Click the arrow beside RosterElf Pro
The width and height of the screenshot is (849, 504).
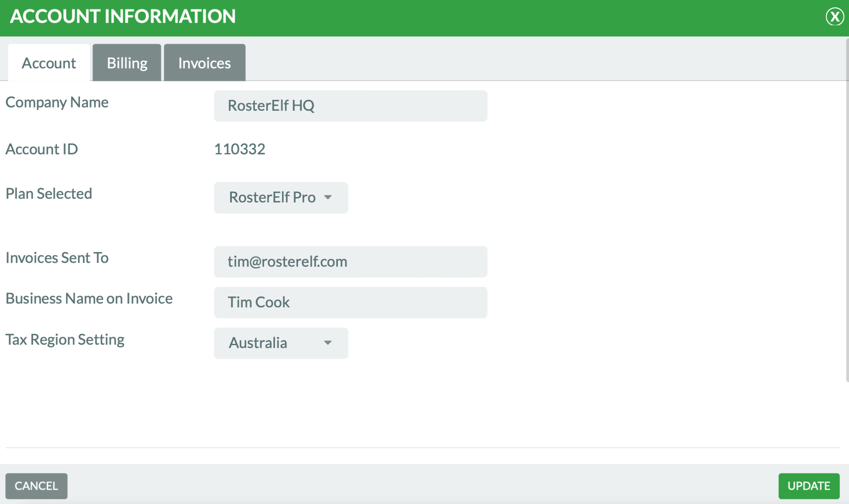click(328, 197)
